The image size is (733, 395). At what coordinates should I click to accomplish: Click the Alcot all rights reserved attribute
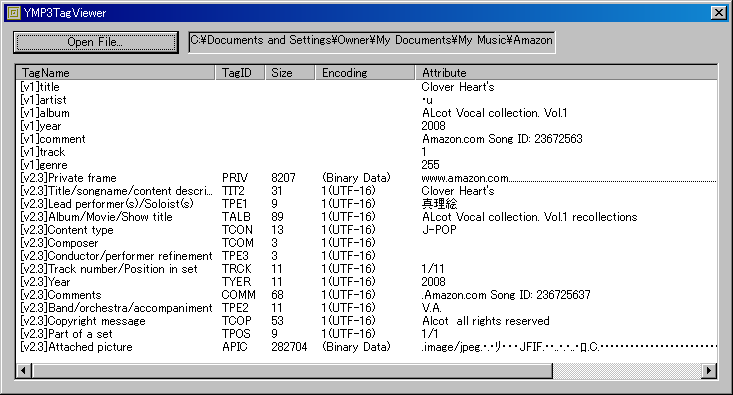486,321
